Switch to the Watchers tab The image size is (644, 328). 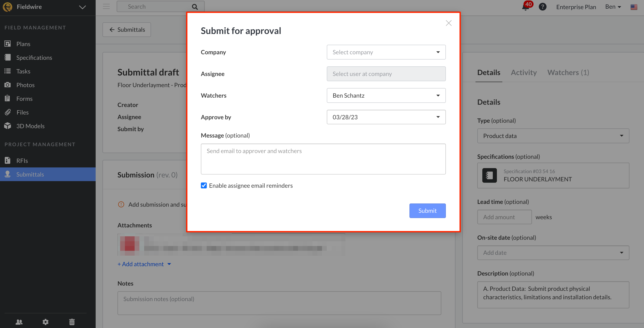[x=568, y=72]
